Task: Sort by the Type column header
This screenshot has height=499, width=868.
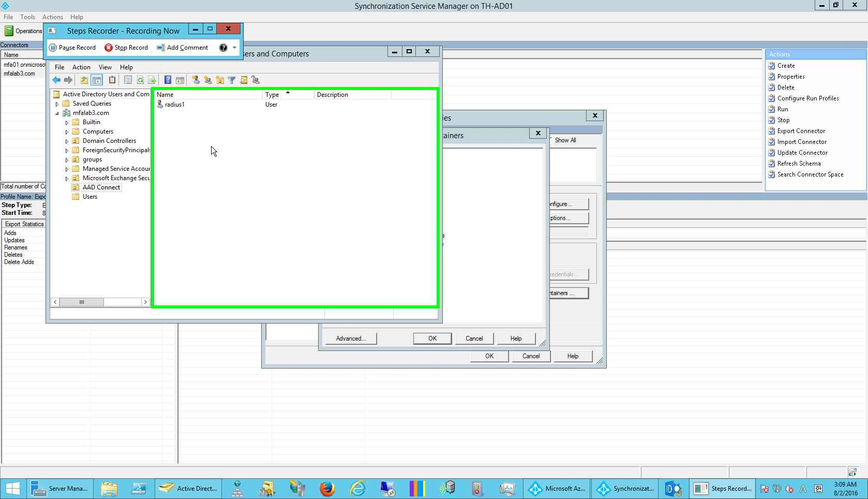Action: 288,95
